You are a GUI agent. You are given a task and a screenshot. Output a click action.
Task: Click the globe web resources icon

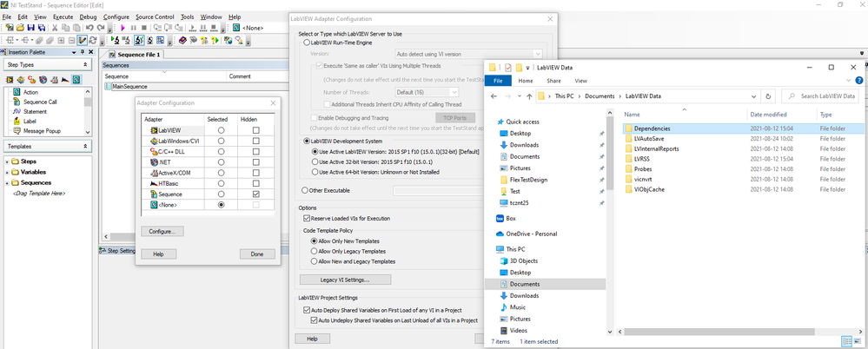tap(228, 41)
